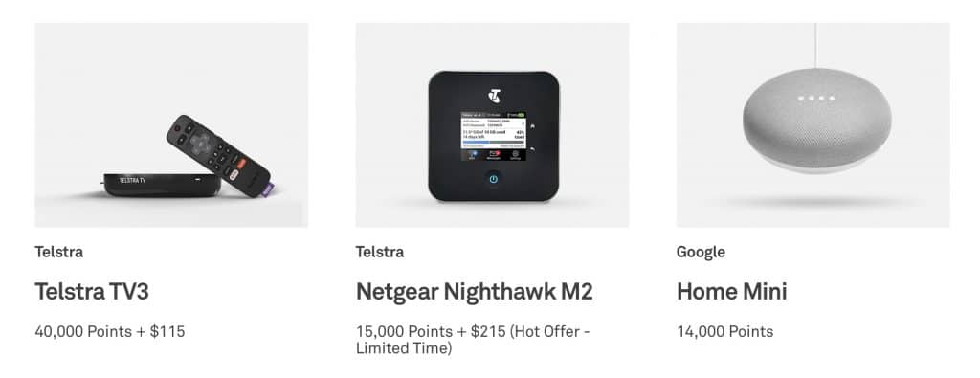Image resolution: width=980 pixels, height=378 pixels.
Task: Click the Netgear Nighthawk M2 title
Action: pos(475,292)
